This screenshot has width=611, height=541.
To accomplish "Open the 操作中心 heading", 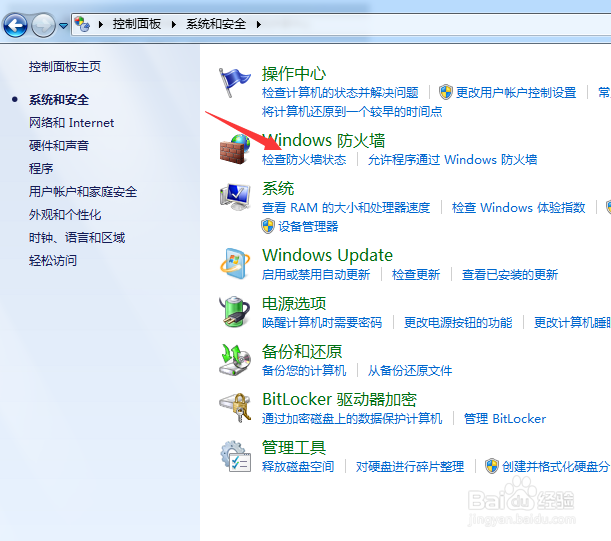I will pos(294,73).
